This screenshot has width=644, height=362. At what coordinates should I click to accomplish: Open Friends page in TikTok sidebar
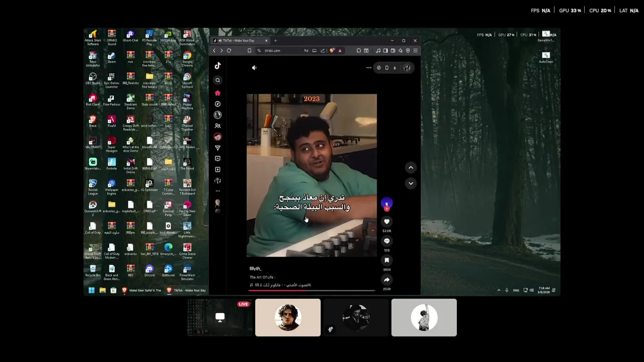pos(217,126)
